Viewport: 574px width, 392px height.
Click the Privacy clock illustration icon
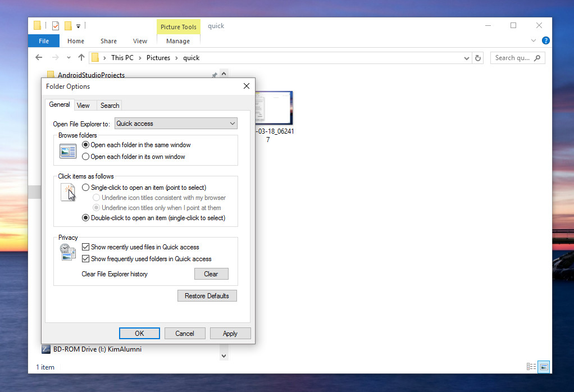[x=68, y=252]
